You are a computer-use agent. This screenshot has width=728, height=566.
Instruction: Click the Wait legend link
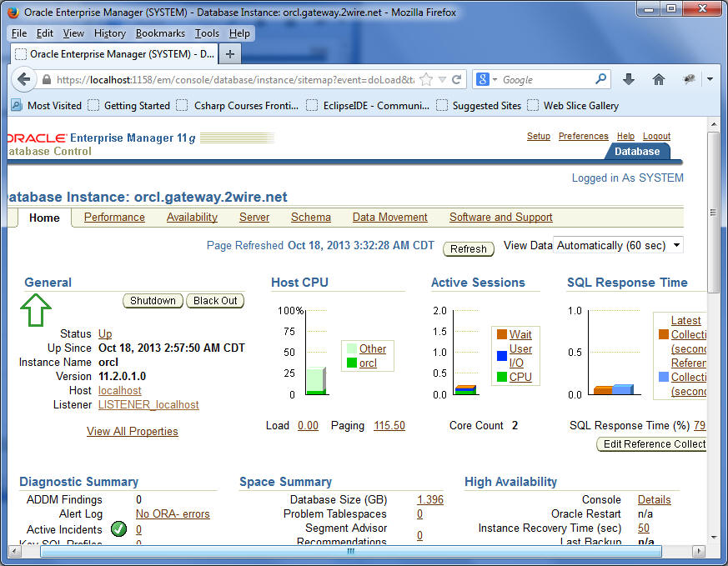pyautogui.click(x=520, y=334)
